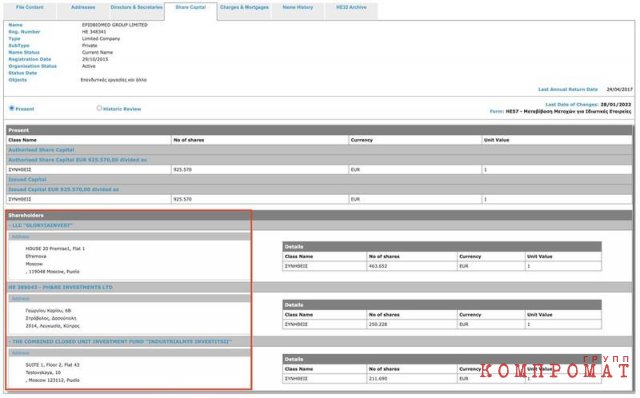
Task: Click the 463.652 shares value for GLORYIAINVEST
Action: coord(378,266)
